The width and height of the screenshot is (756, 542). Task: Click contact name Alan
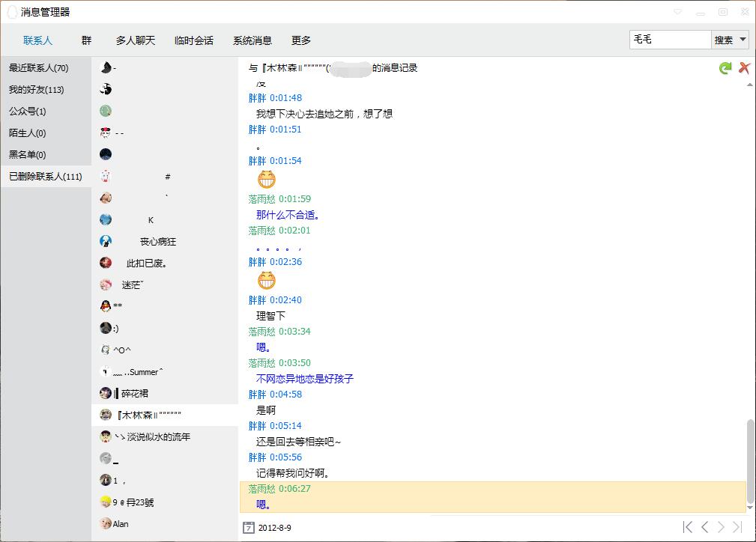(x=121, y=524)
